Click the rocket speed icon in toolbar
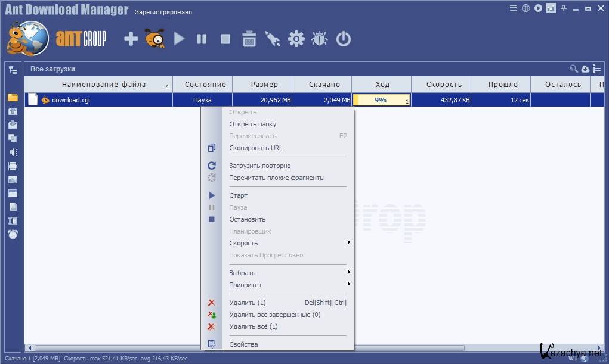Screen dimensions: 609x364 (273, 39)
